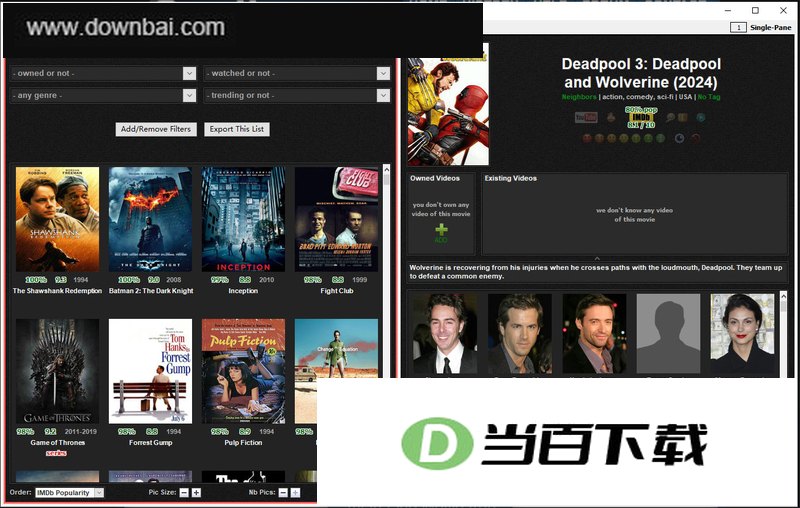Click the 'Game of Thrones' title text
The image size is (800, 508).
58,443
